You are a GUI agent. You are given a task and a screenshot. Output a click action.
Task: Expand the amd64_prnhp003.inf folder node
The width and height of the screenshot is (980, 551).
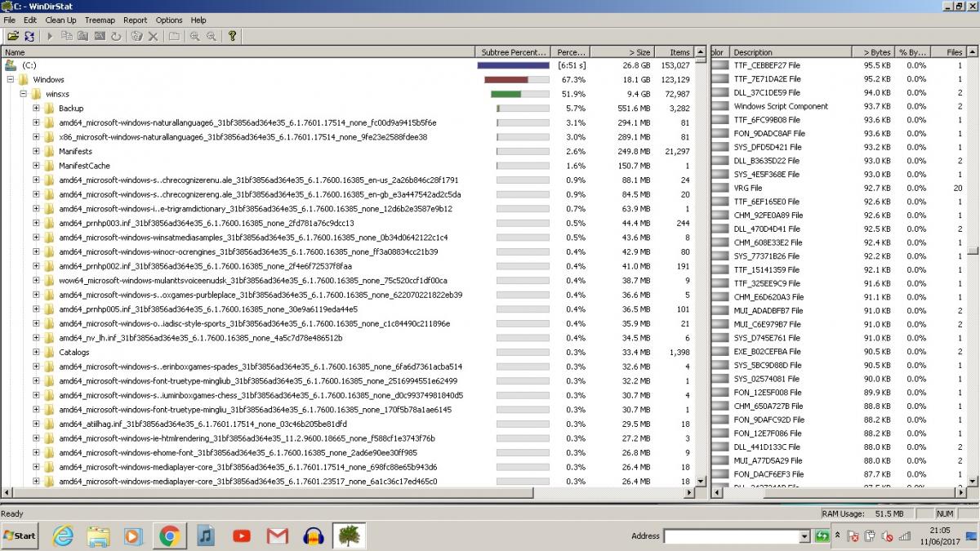click(x=37, y=223)
